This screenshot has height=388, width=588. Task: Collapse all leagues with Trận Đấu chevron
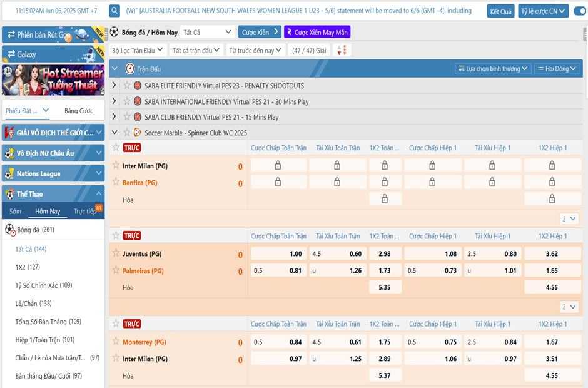point(115,69)
